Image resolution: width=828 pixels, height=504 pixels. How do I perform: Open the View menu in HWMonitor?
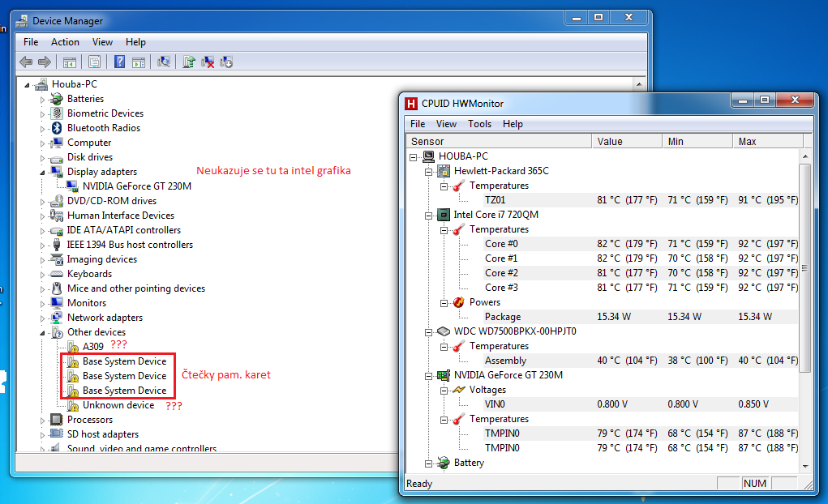click(446, 124)
